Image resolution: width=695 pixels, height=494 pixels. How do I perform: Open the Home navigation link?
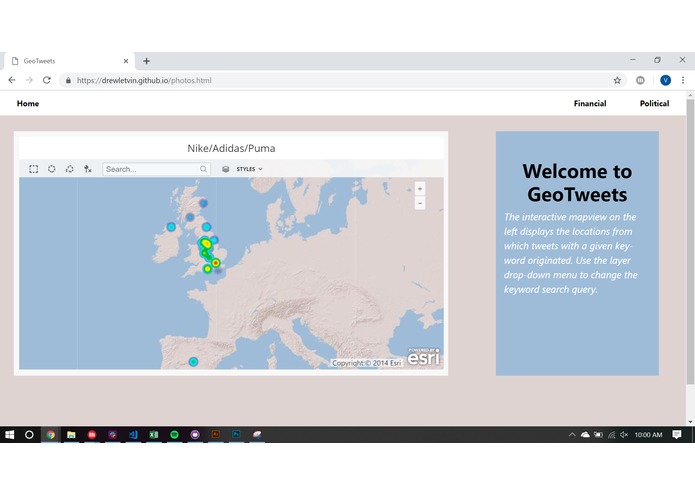point(28,103)
